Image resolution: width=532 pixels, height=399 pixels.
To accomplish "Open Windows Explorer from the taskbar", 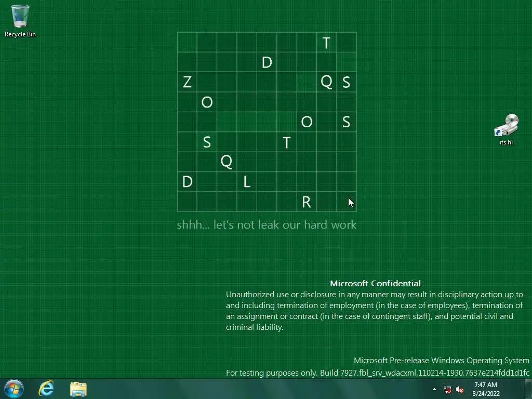I will point(78,389).
